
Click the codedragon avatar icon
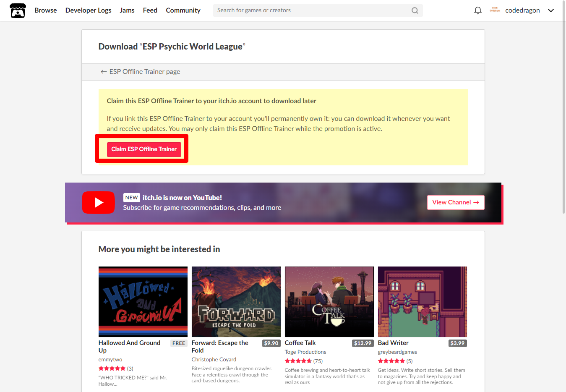tap(495, 10)
